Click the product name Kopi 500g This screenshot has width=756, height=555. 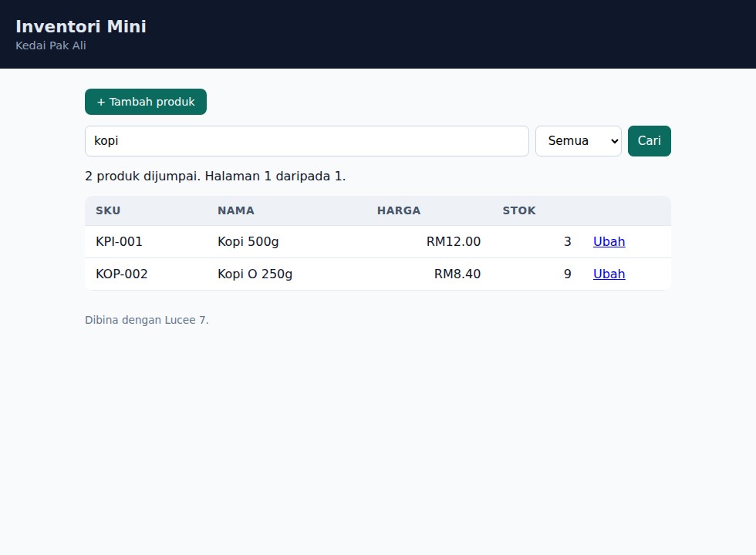(248, 241)
